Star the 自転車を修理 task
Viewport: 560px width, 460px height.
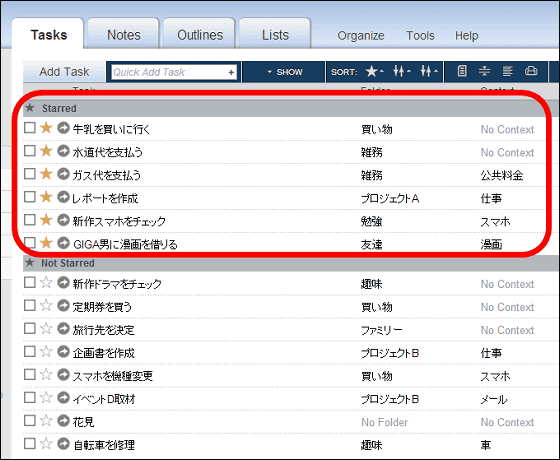pyautogui.click(x=46, y=443)
